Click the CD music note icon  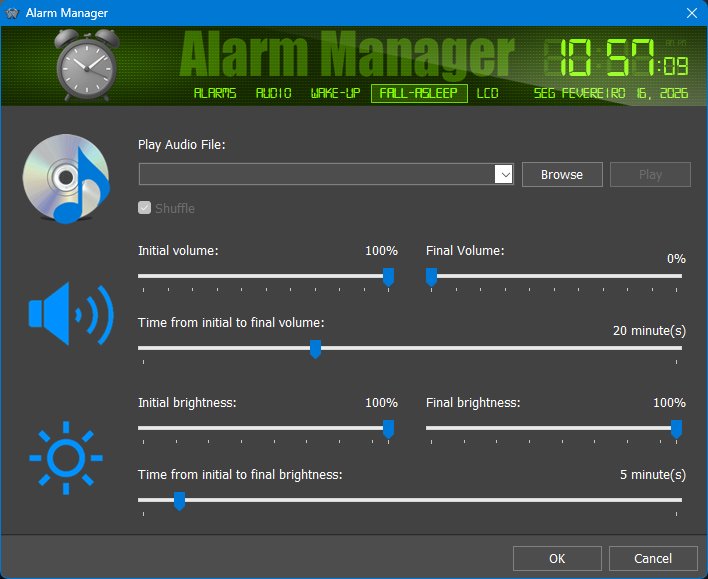click(66, 179)
